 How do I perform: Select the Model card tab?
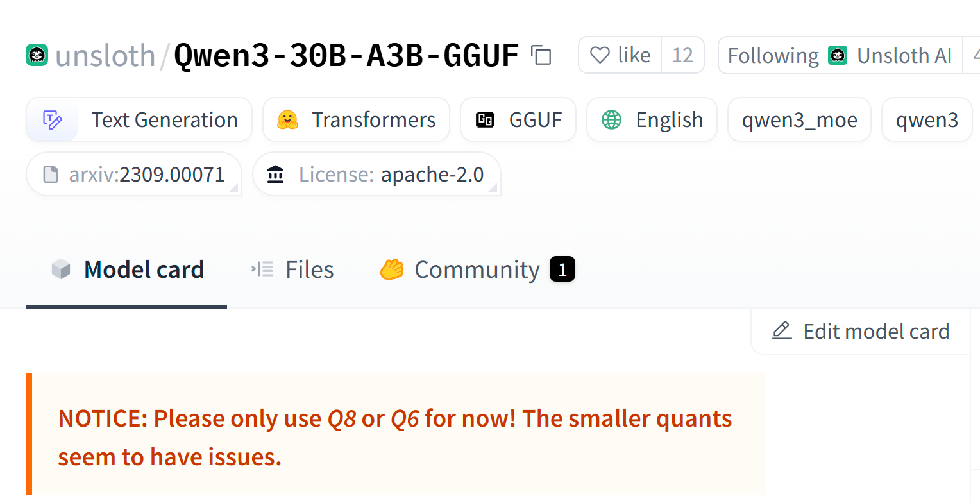[126, 269]
